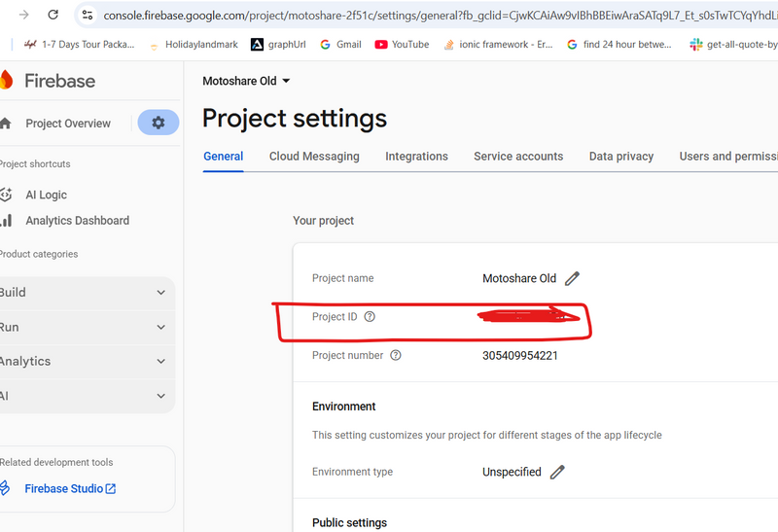This screenshot has height=532, width=778.
Task: Click the pencil icon beside Motoshare Old
Action: click(572, 278)
